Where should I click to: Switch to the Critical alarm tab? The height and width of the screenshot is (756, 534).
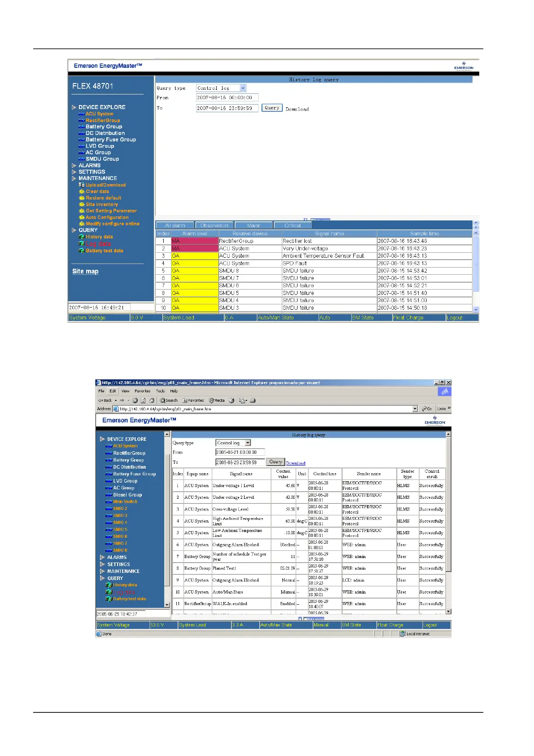pyautogui.click(x=293, y=225)
